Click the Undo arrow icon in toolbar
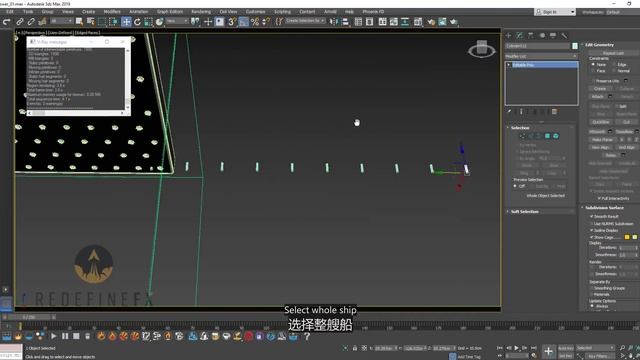640x360 pixels. [x=7, y=22]
